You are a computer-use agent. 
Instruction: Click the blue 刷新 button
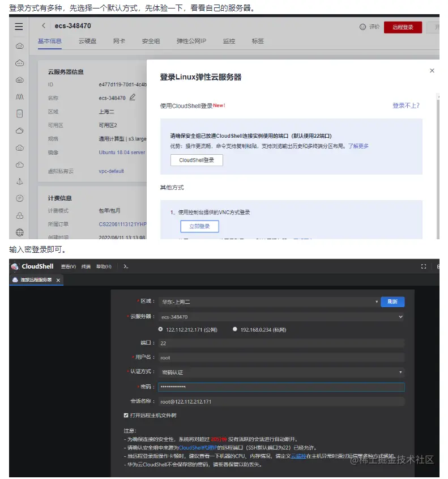coord(392,302)
